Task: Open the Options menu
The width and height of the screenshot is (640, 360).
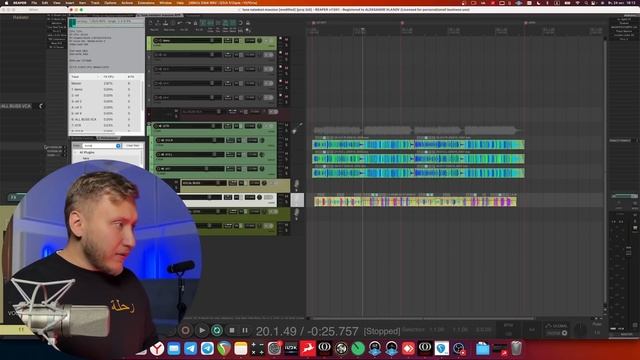Action: (x=110, y=2)
